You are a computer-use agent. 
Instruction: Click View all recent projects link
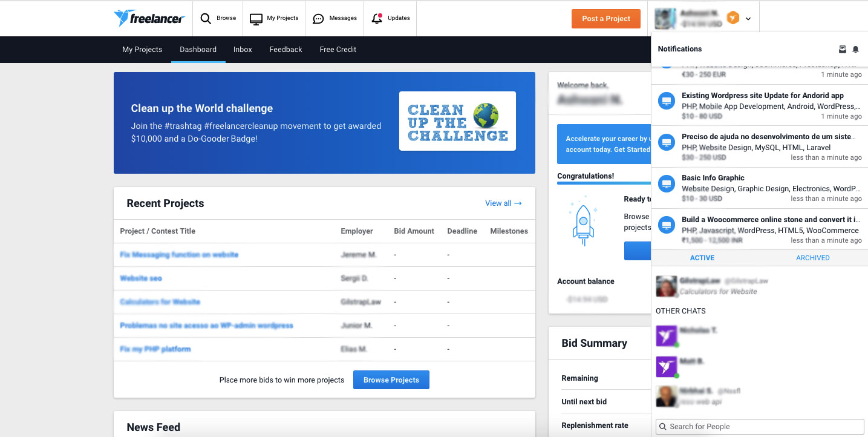point(503,203)
